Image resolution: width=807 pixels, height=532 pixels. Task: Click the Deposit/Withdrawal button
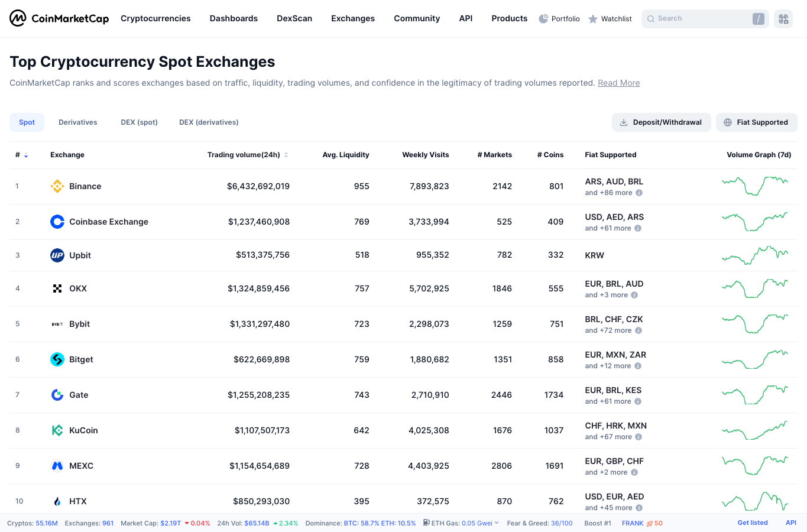tap(661, 122)
